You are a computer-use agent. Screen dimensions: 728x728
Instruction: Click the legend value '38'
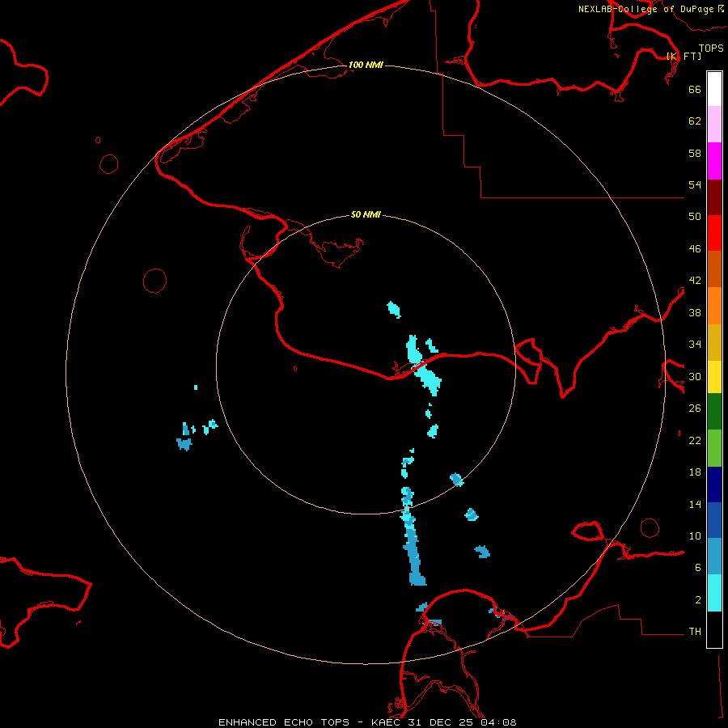click(x=695, y=312)
